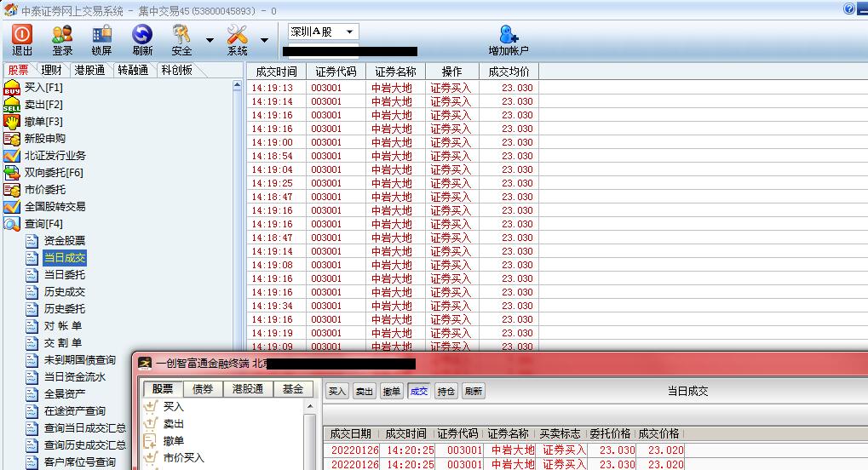This screenshot has width=868, height=470.
Task: Switch to the 科创板 tab
Action: (176, 71)
